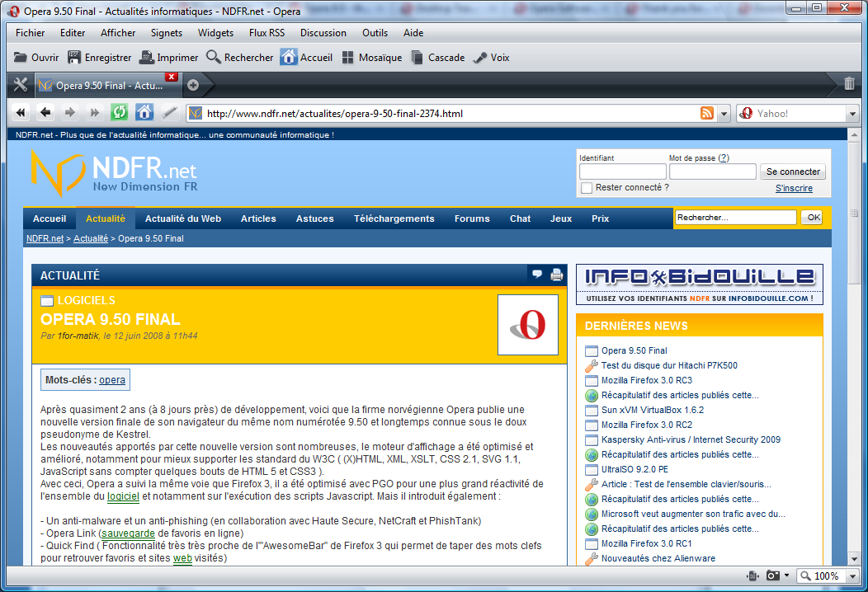868x592 pixels.
Task: Click the Identifiant input field
Action: point(622,171)
